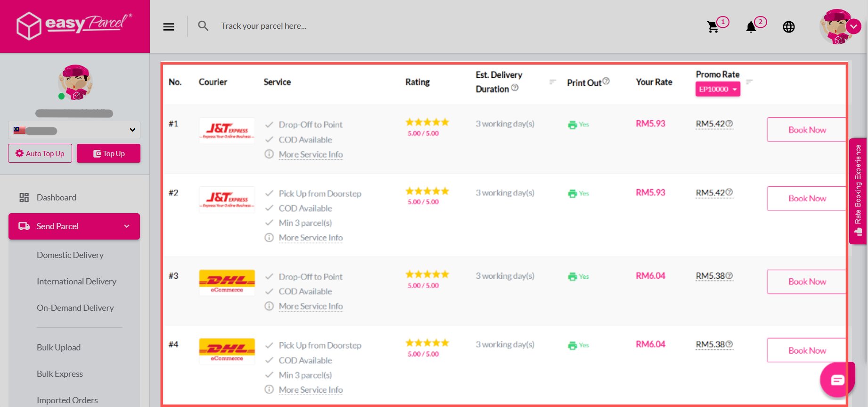Open the chat support bubble
The height and width of the screenshot is (407, 868).
click(x=837, y=380)
